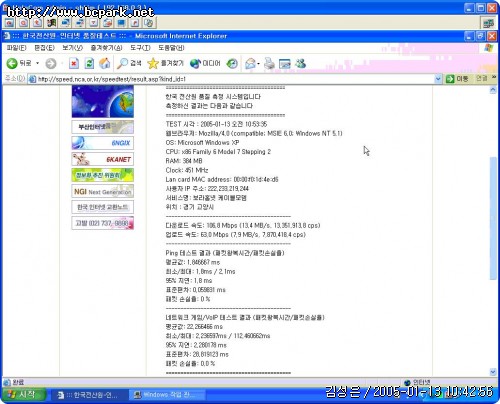This screenshot has width=500, height=404.
Task: Open the 도구(T) menu
Action: coord(140,48)
